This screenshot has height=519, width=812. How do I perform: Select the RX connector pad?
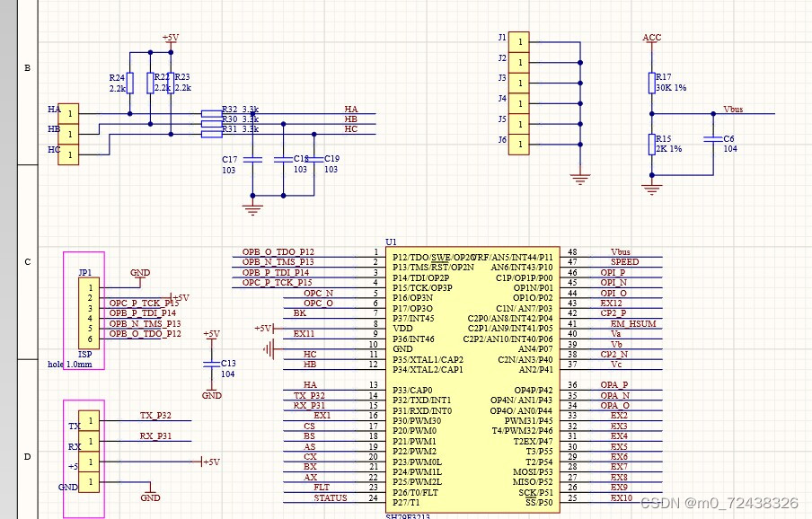89,442
